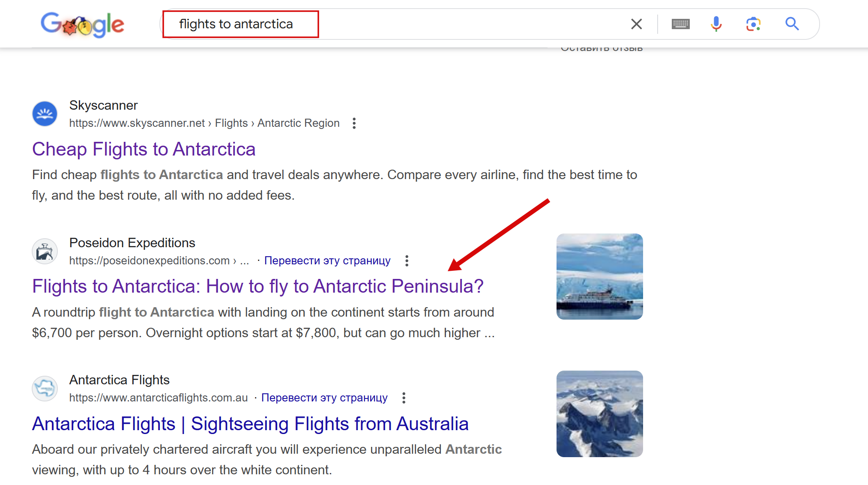Clear the search query with X

pos(636,24)
